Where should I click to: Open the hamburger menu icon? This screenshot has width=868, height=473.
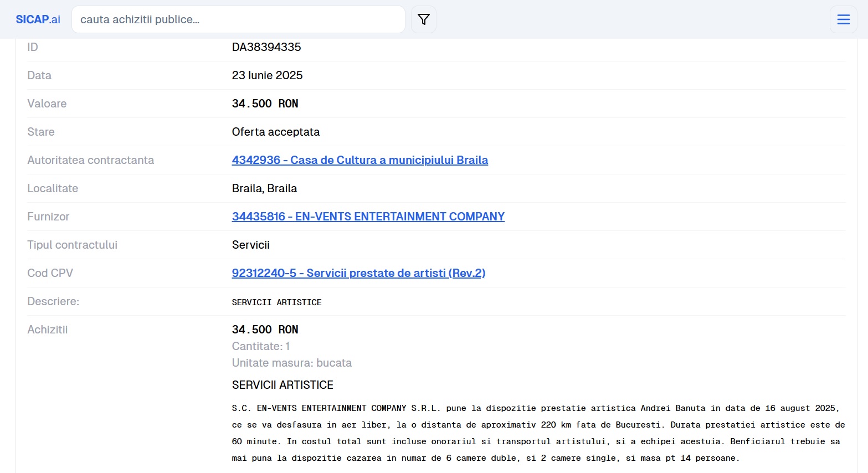(x=843, y=19)
